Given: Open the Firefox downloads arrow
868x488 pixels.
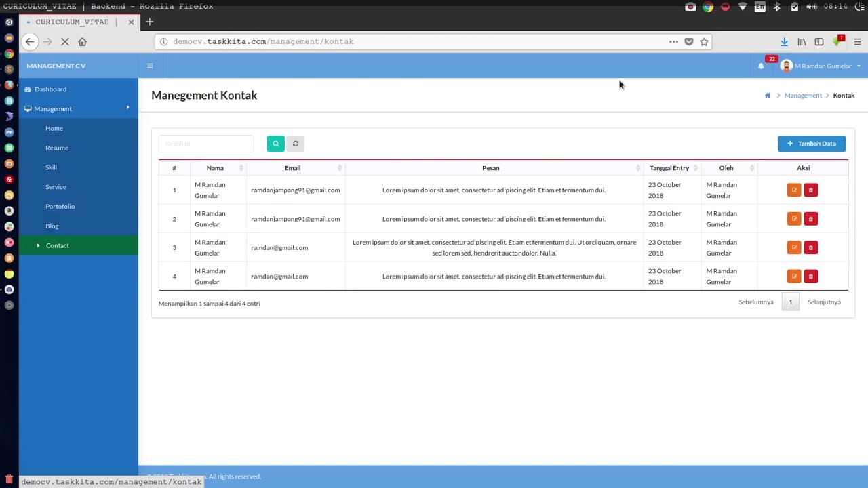Looking at the screenshot, I should [785, 41].
